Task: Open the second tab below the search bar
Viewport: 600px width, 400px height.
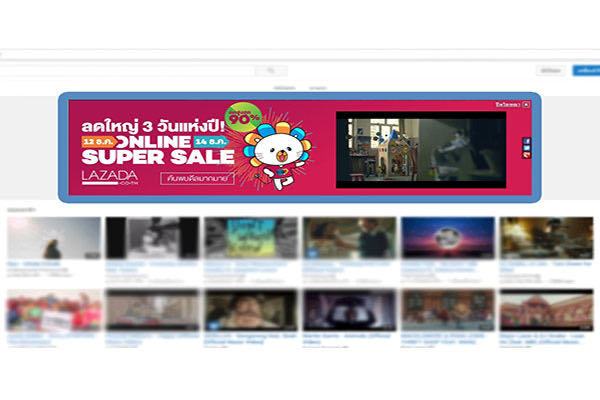Action: [318, 88]
